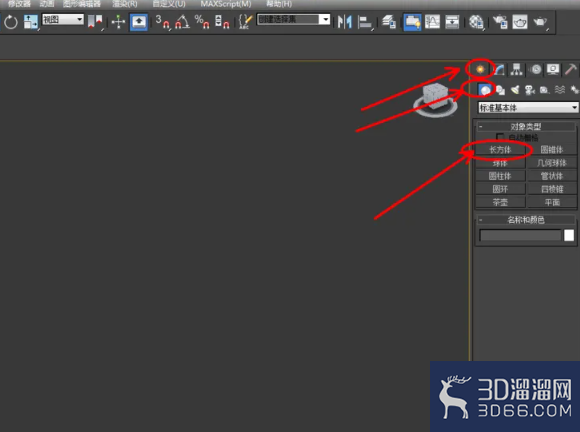
Task: Switch to the Display panel tab
Action: [x=553, y=69]
